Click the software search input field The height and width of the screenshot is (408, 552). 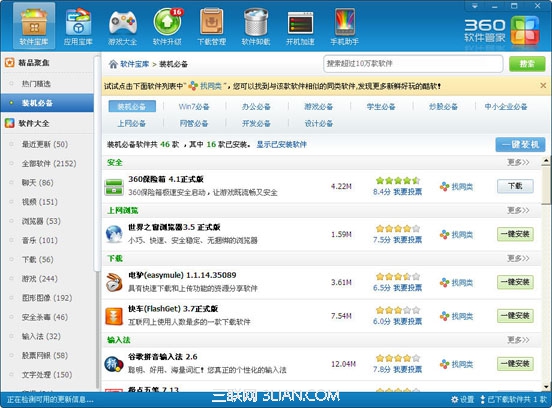click(413, 64)
